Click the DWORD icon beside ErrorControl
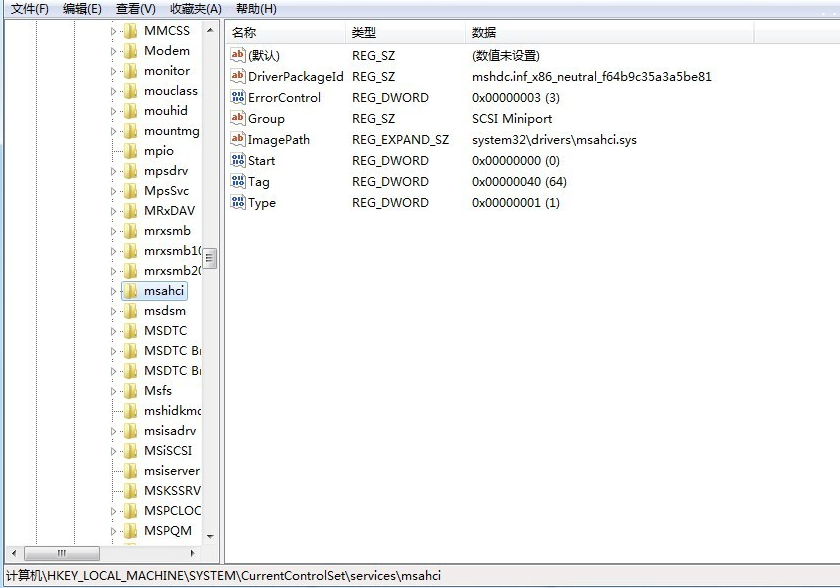 [238, 98]
